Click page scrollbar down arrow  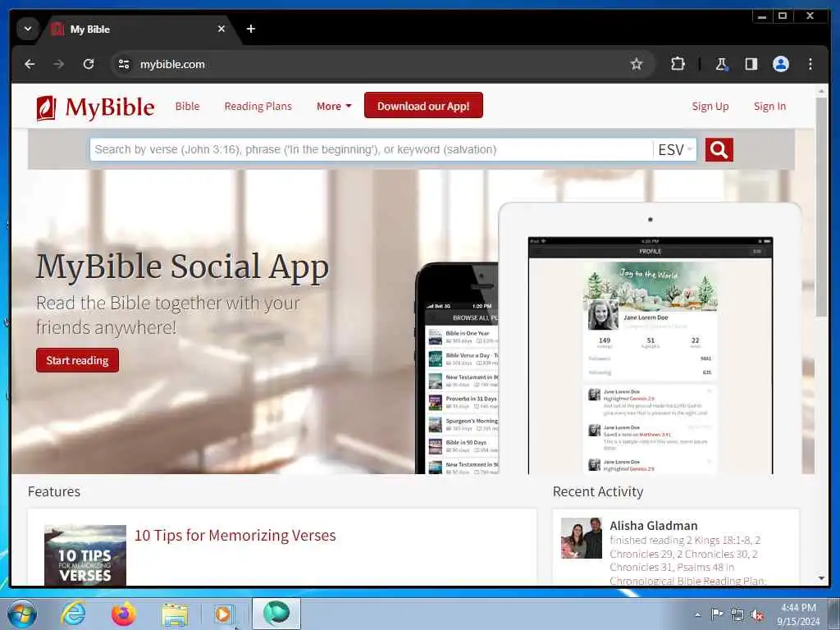tap(821, 578)
